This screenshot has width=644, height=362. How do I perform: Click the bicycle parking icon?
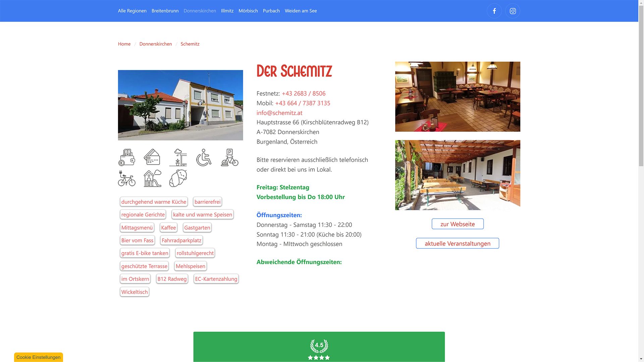click(x=230, y=158)
